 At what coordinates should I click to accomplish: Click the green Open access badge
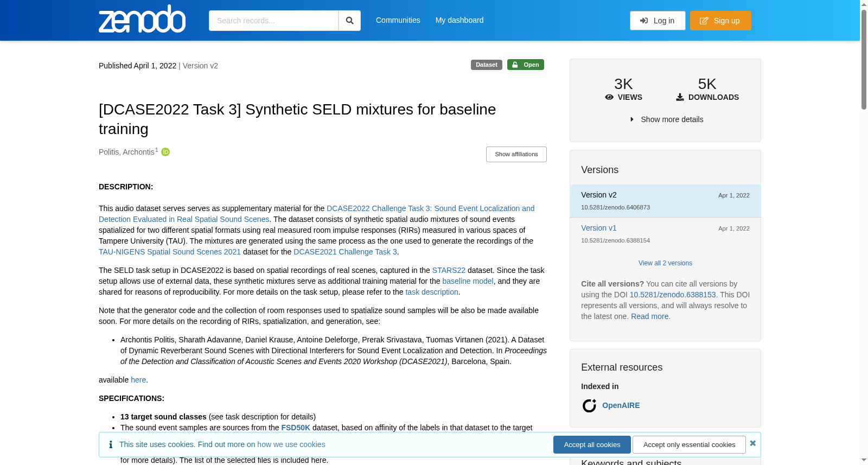[x=526, y=65]
